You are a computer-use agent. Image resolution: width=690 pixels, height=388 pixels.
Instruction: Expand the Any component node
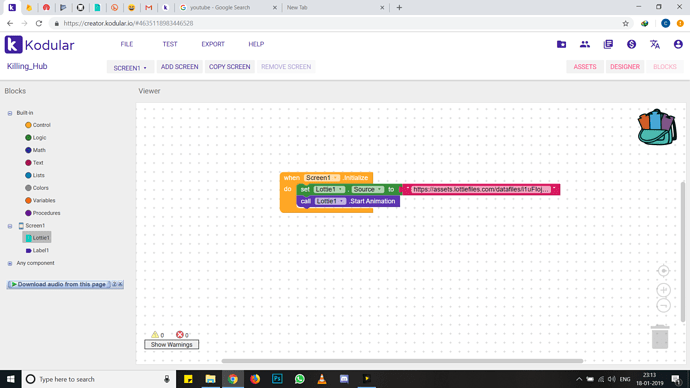10,263
